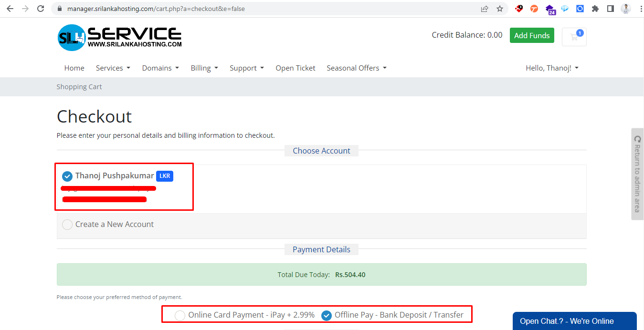Expand the Services dropdown menu
644x330 pixels.
[x=113, y=68]
